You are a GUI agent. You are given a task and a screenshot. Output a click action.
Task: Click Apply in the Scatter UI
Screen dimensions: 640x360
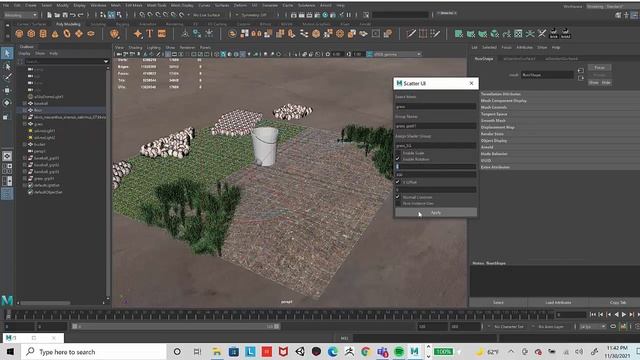(x=436, y=213)
